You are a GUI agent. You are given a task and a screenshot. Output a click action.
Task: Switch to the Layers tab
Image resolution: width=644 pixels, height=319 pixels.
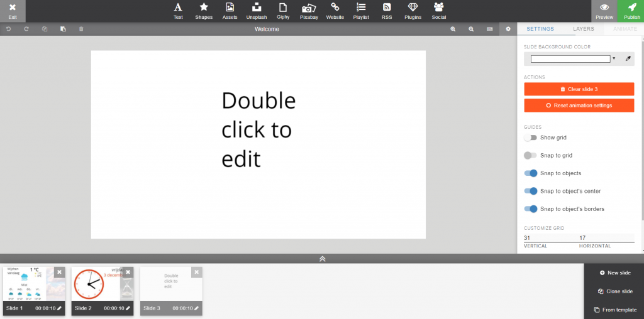pyautogui.click(x=583, y=29)
